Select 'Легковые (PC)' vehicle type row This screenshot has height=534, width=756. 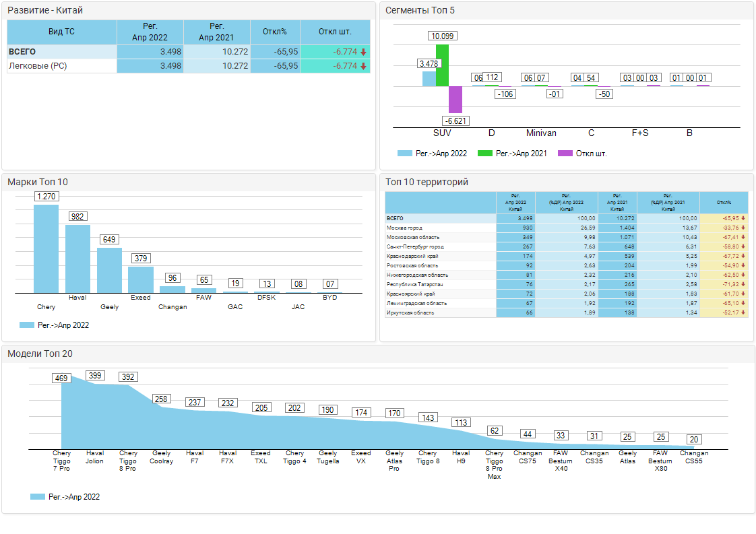(38, 66)
